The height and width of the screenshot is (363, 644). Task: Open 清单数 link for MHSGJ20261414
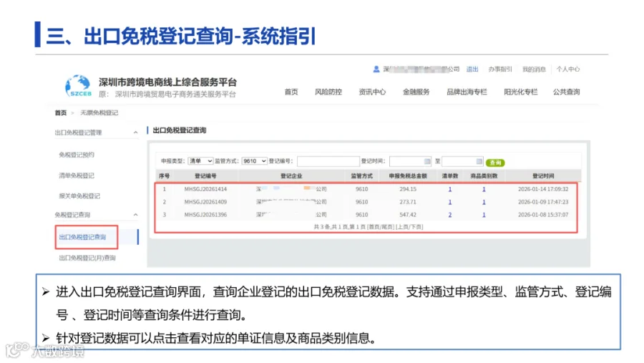(450, 189)
